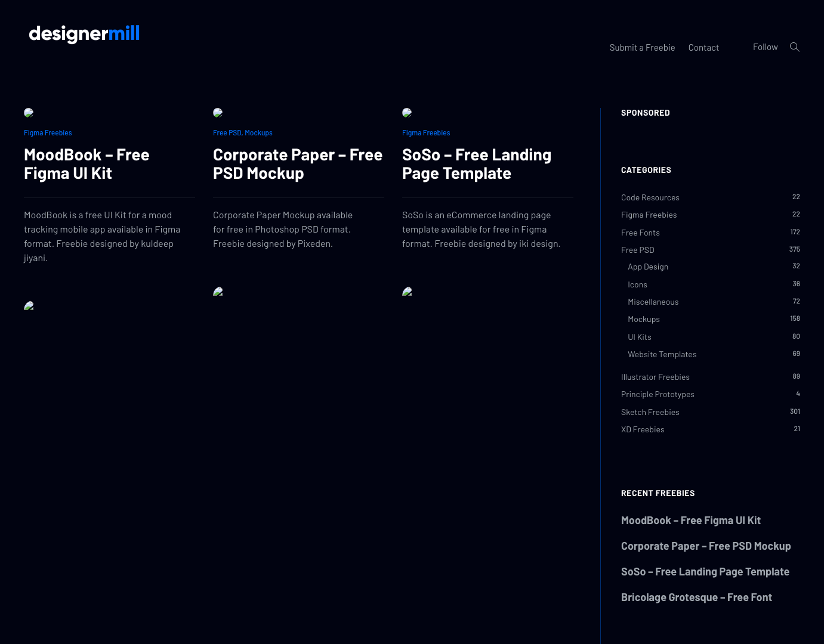Open the Contact page

coord(703,47)
